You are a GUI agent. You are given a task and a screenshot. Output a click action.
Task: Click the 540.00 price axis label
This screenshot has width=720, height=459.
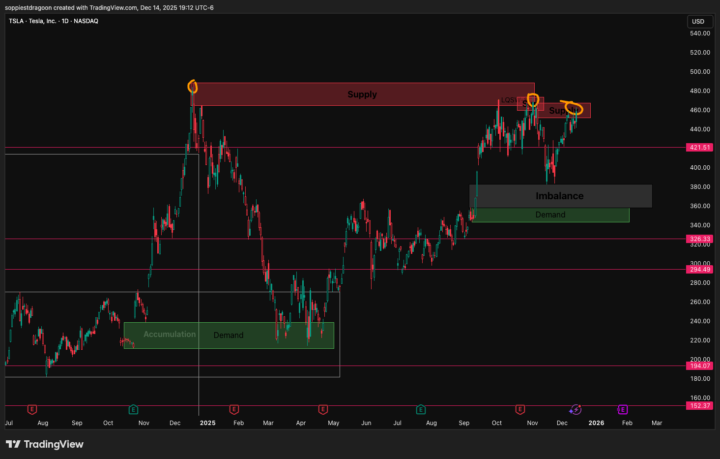[700, 34]
